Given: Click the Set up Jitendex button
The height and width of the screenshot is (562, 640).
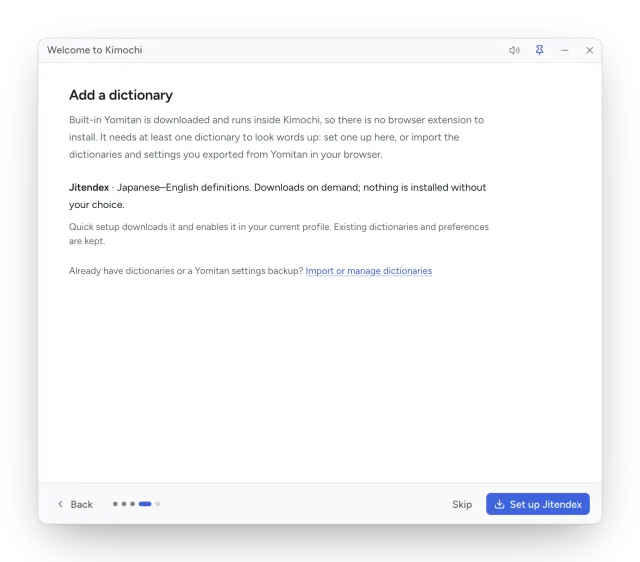Looking at the screenshot, I should click(x=538, y=504).
